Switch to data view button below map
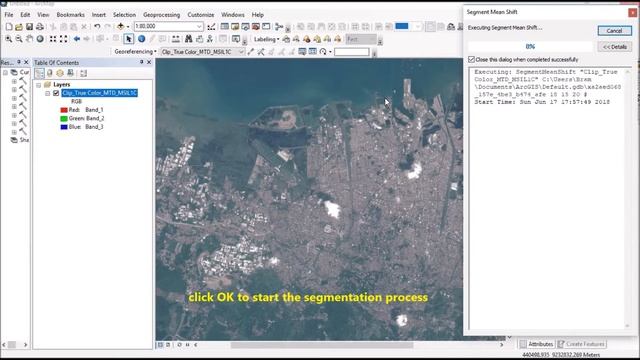 (x=160, y=345)
